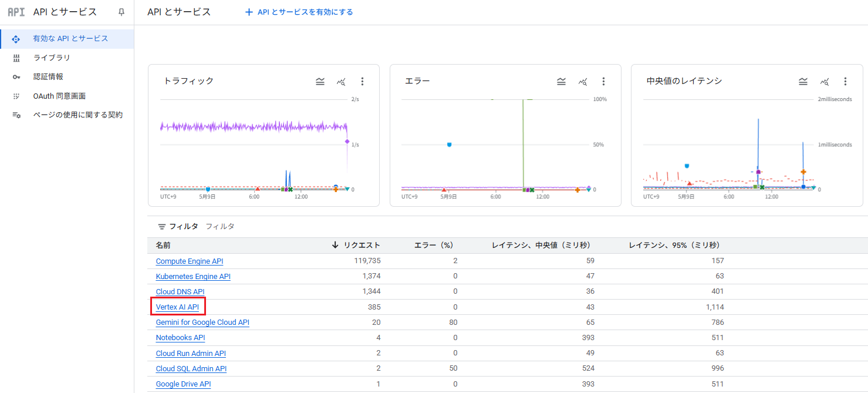Click the 401 latency value for Cloud DNS
The image size is (868, 393).
[x=717, y=291]
